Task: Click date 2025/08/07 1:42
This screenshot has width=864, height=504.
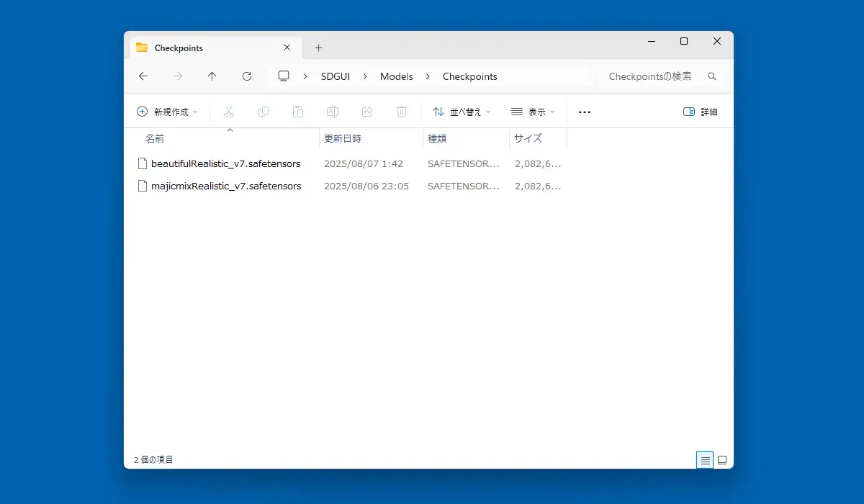Action: [364, 163]
